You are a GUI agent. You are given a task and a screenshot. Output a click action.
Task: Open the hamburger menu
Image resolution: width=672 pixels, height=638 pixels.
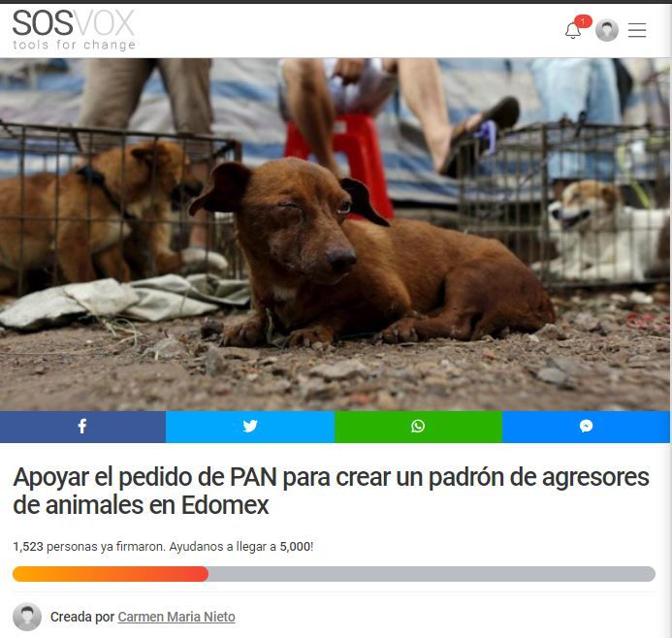(637, 30)
